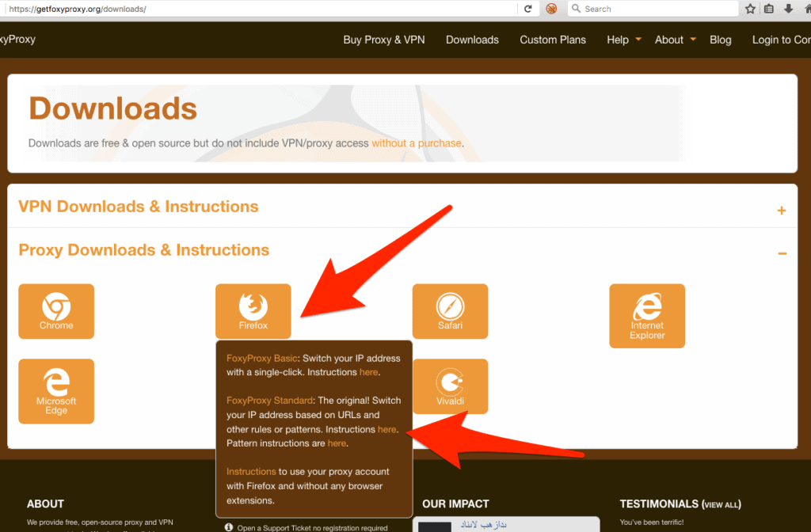Reload the page with the refresh icon
Viewport: 811px width, 532px height.
[528, 9]
